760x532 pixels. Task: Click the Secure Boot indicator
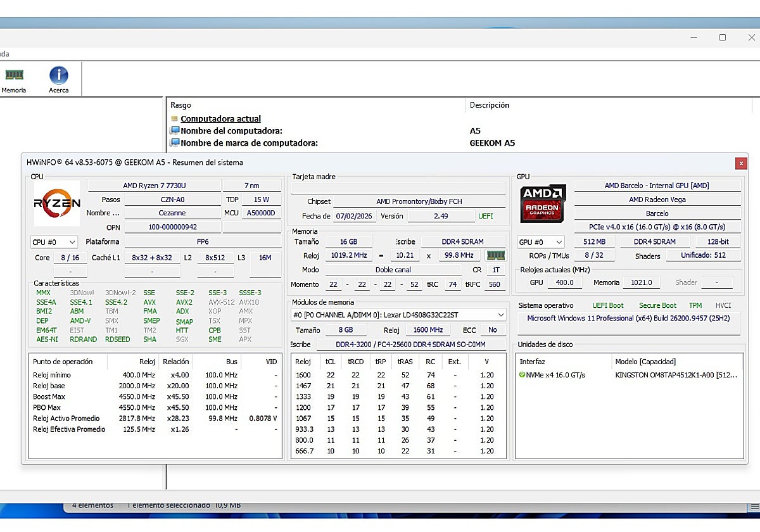tap(657, 305)
